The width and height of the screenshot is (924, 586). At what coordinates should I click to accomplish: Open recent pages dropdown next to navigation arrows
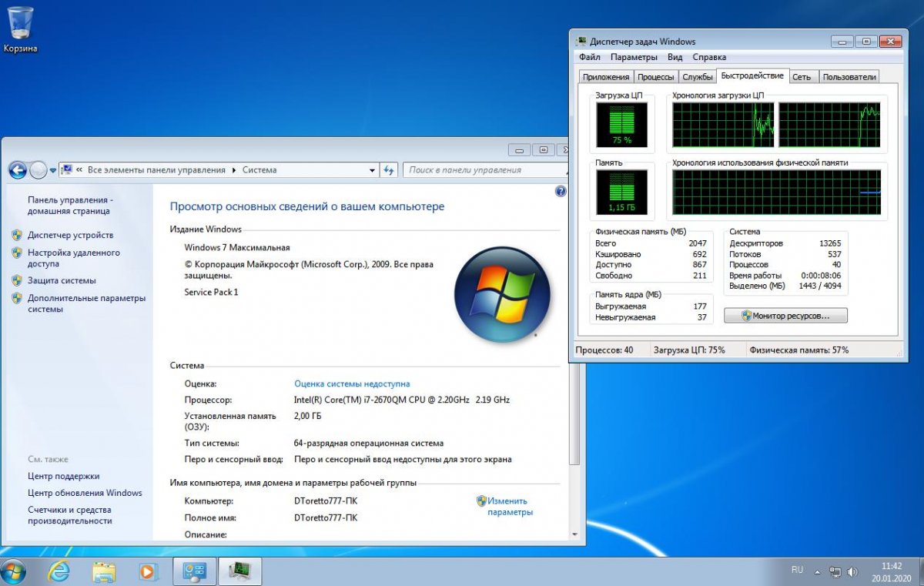(x=53, y=170)
